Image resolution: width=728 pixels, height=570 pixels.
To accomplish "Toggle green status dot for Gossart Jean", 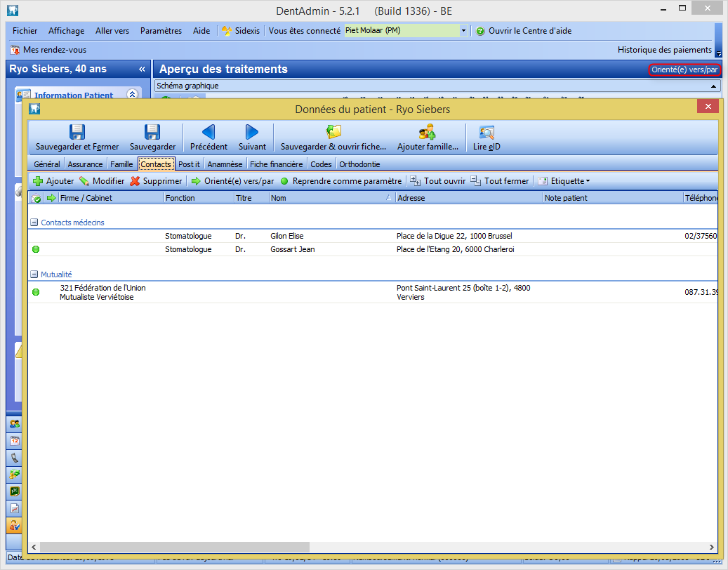I will pos(36,249).
